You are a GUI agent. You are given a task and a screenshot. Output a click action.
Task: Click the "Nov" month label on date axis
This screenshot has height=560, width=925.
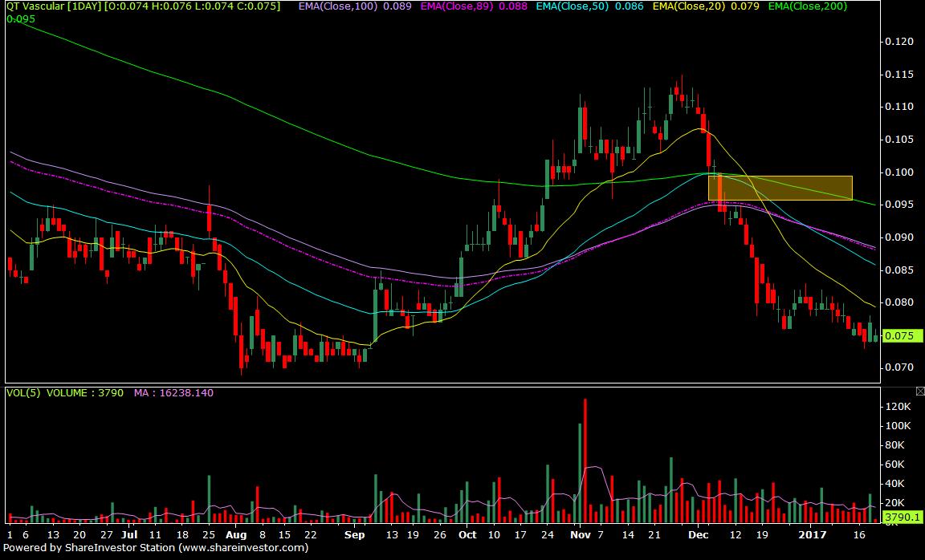tap(581, 534)
